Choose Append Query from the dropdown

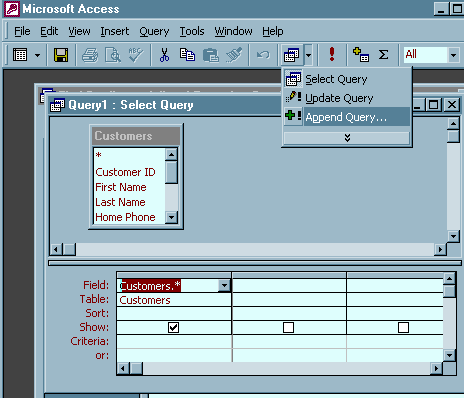pos(347,117)
